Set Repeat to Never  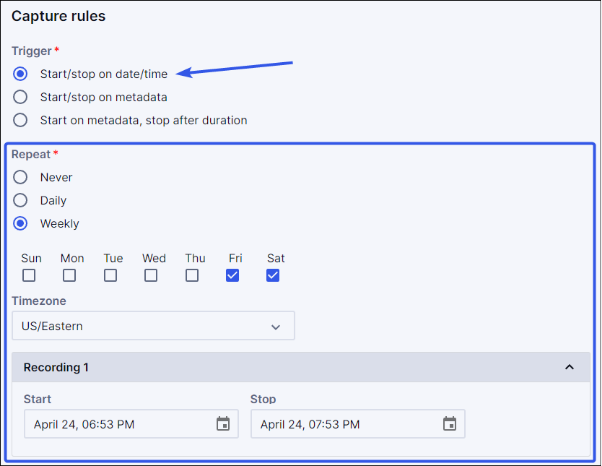pyautogui.click(x=20, y=177)
